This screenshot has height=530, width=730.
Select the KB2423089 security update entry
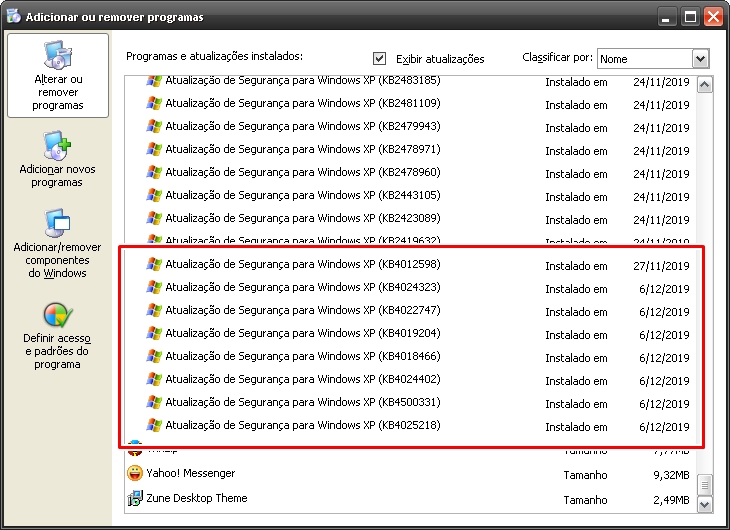(411, 218)
